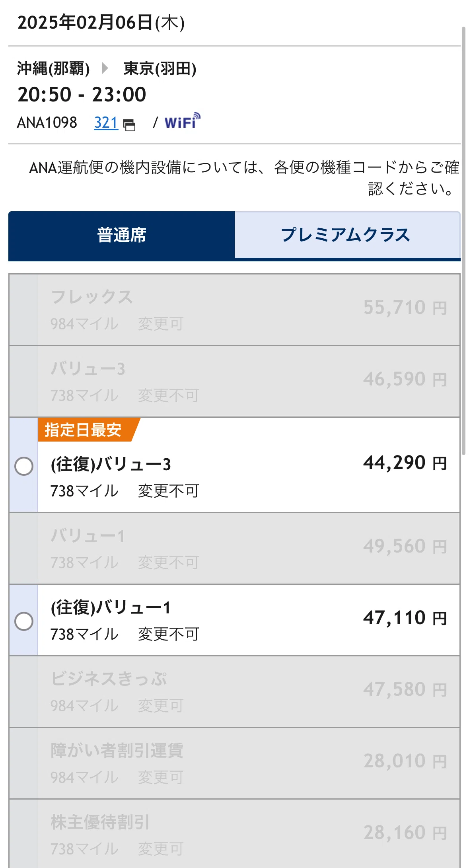
Task: Open the 321 aircraft type link
Action: [x=106, y=123]
